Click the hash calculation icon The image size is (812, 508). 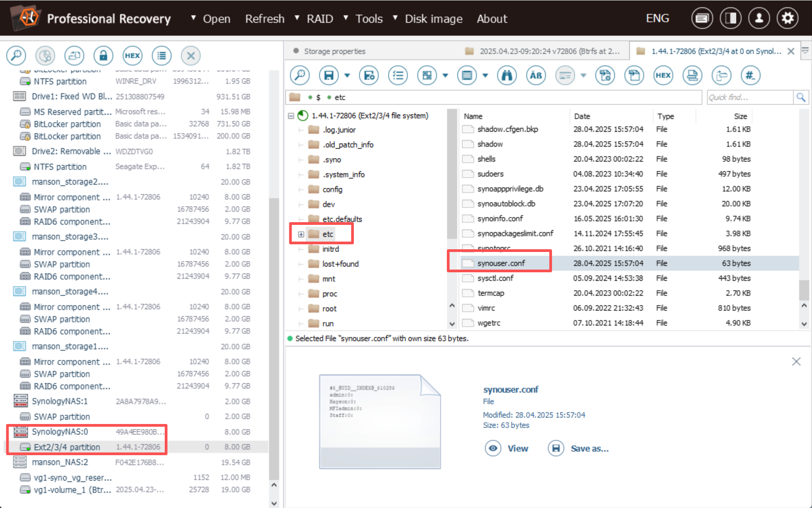pyautogui.click(x=750, y=75)
